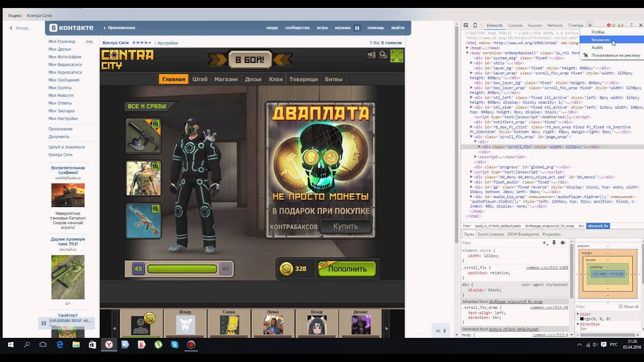This screenshot has width=644, height=362.
Task: Collapse the body element node
Action: [x=467, y=53]
